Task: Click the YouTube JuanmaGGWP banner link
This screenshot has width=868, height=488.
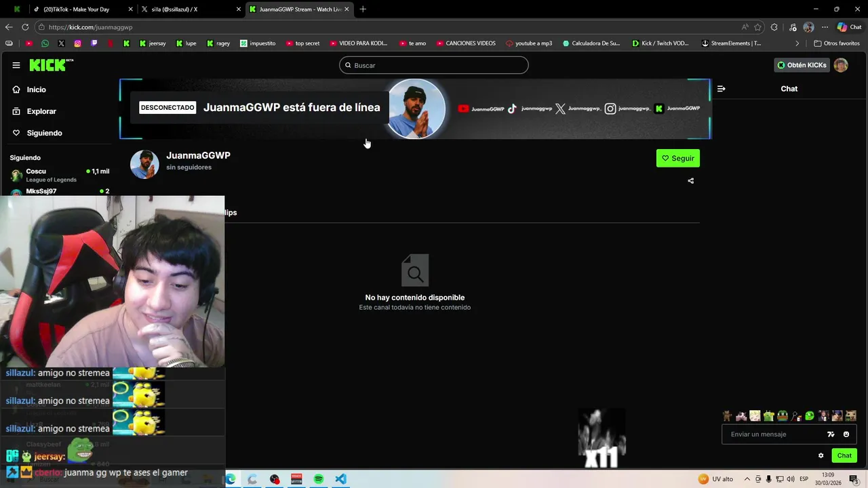Action: pos(481,108)
